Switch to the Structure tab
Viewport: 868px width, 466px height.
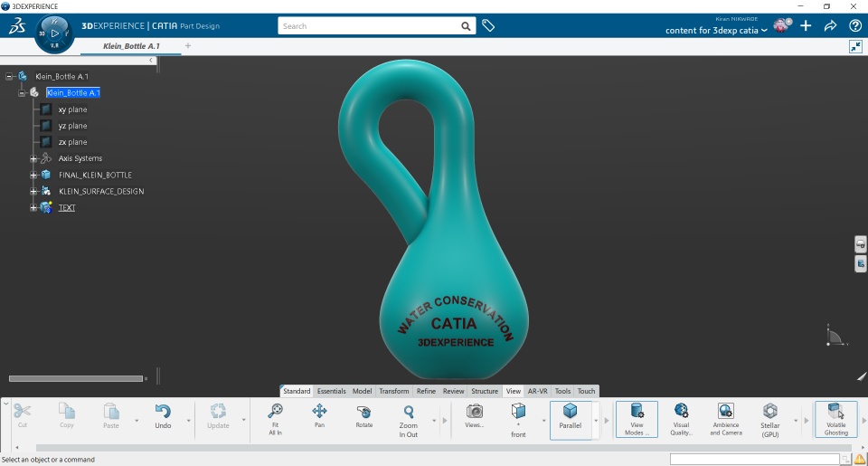pyautogui.click(x=485, y=391)
